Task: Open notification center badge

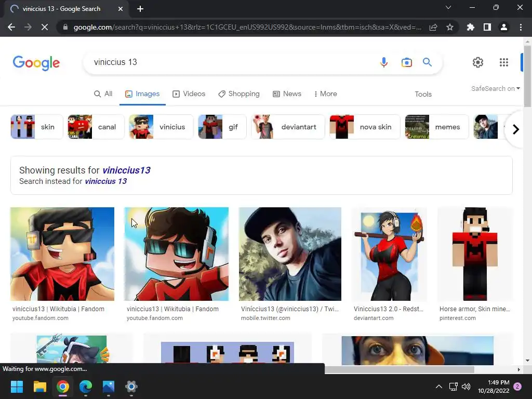Action: point(517,387)
